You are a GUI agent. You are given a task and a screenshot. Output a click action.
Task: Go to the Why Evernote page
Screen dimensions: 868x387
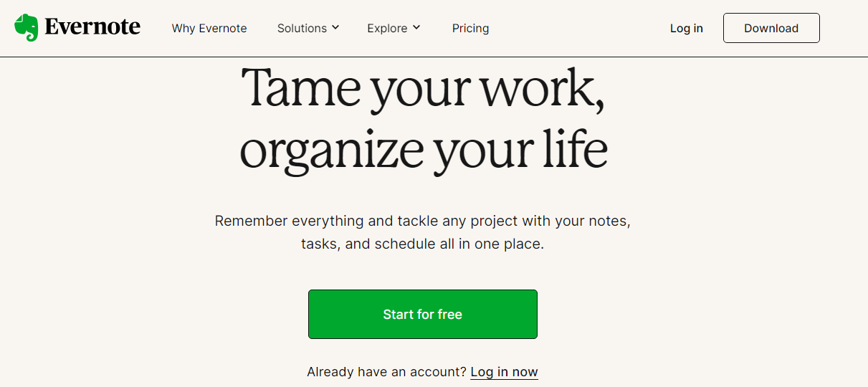pyautogui.click(x=209, y=28)
